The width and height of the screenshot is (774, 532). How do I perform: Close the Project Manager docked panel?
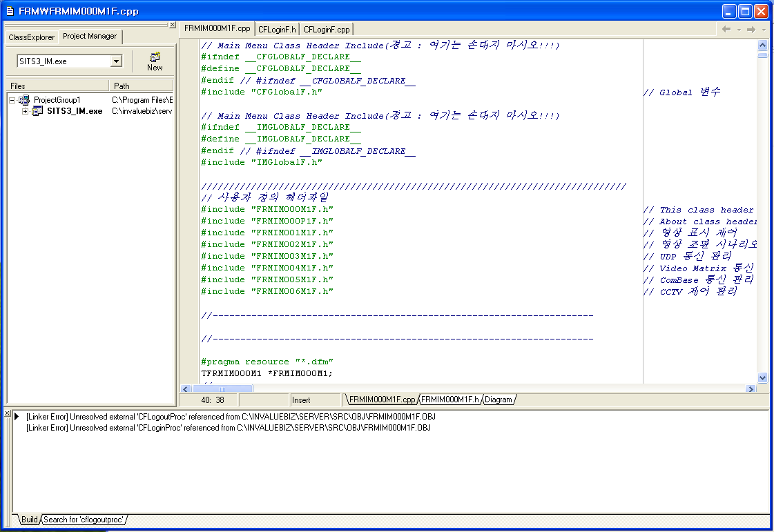tap(173, 25)
